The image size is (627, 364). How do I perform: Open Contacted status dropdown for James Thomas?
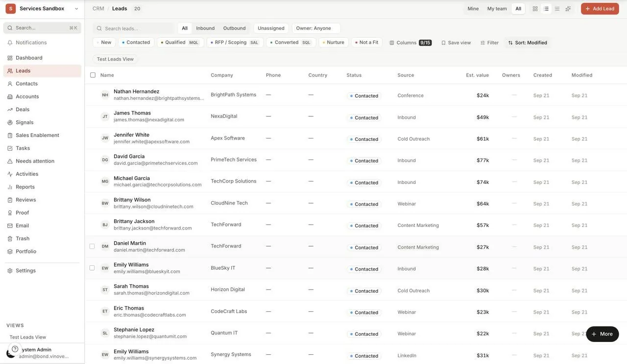point(364,118)
